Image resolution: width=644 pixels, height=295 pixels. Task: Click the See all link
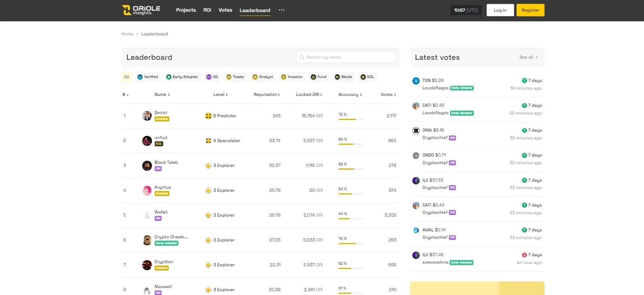click(x=529, y=57)
